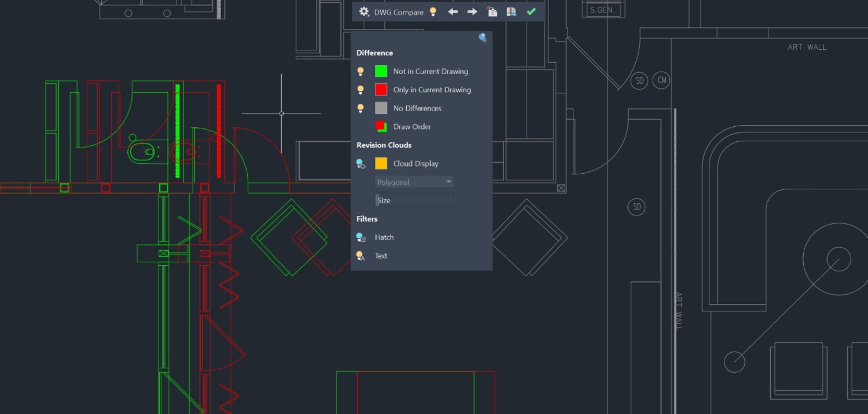This screenshot has width=868, height=414.
Task: Toggle visibility of Not in Current Drawing
Action: [361, 71]
